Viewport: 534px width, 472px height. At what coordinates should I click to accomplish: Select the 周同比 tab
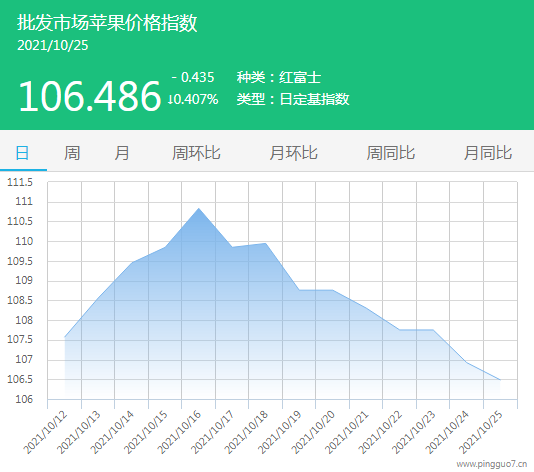click(x=391, y=153)
